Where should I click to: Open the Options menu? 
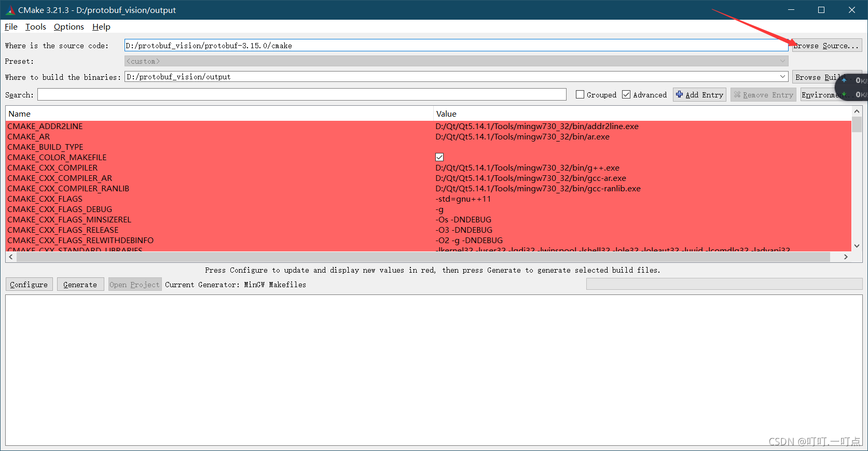click(x=69, y=27)
